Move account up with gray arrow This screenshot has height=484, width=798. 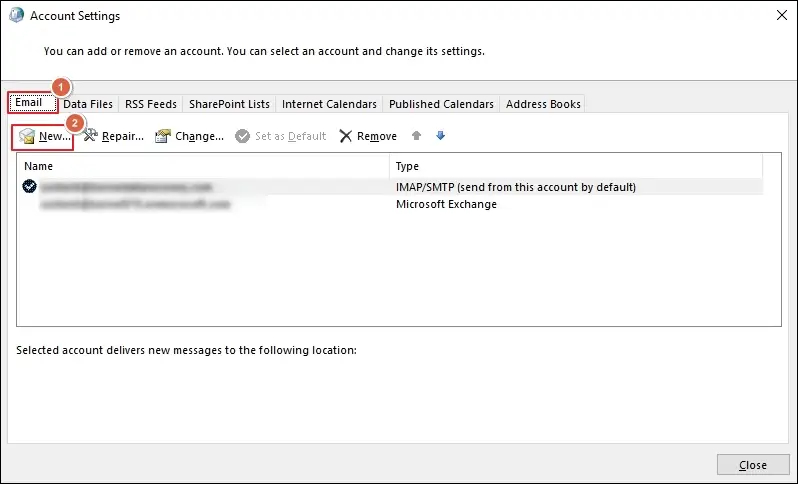(x=416, y=135)
